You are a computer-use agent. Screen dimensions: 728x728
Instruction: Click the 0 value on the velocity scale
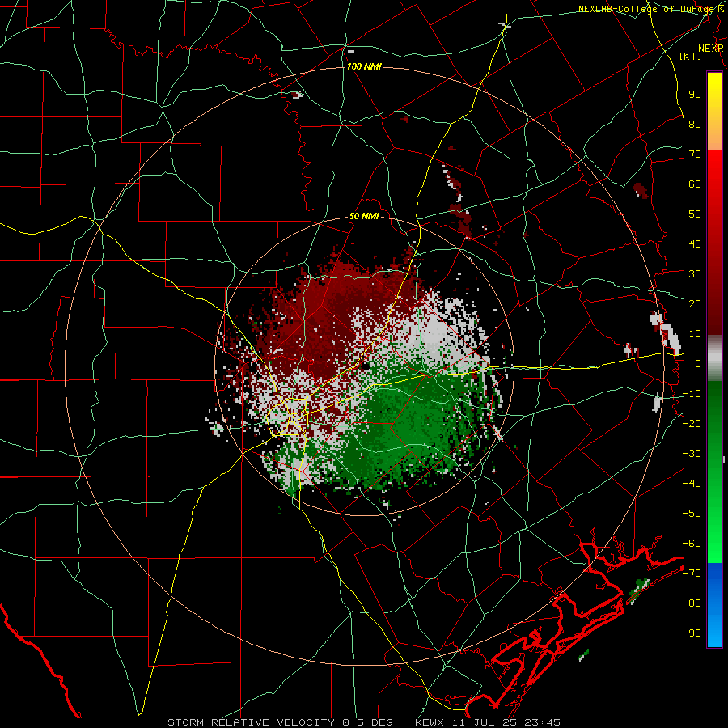(698, 364)
